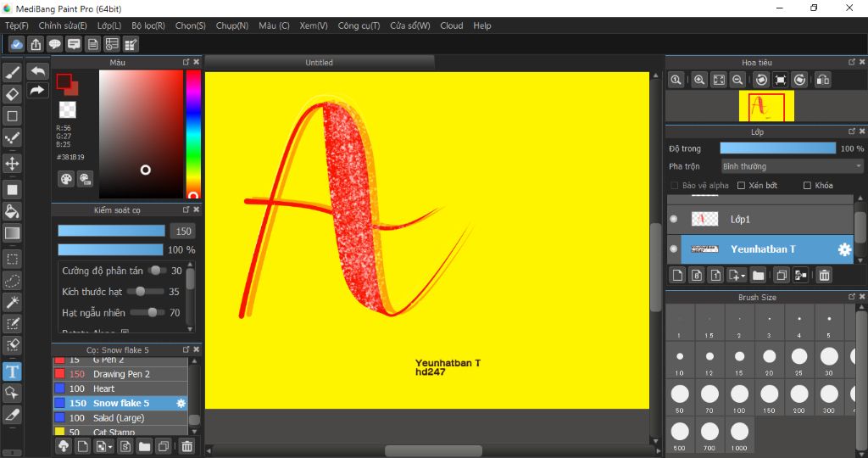Select the Heart brush

pyautogui.click(x=120, y=388)
